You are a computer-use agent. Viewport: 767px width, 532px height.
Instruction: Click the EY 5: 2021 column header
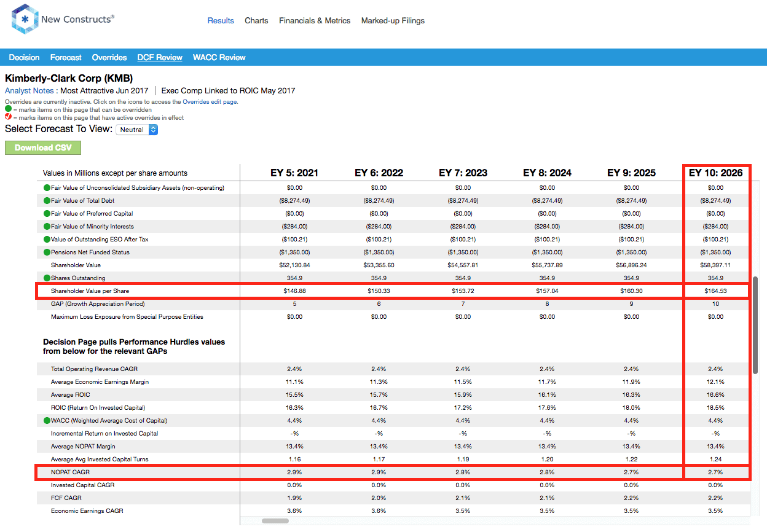point(294,173)
